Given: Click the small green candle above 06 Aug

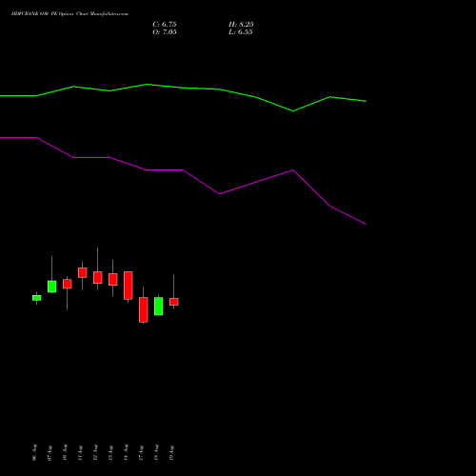Looking at the screenshot, I should pyautogui.click(x=37, y=298).
